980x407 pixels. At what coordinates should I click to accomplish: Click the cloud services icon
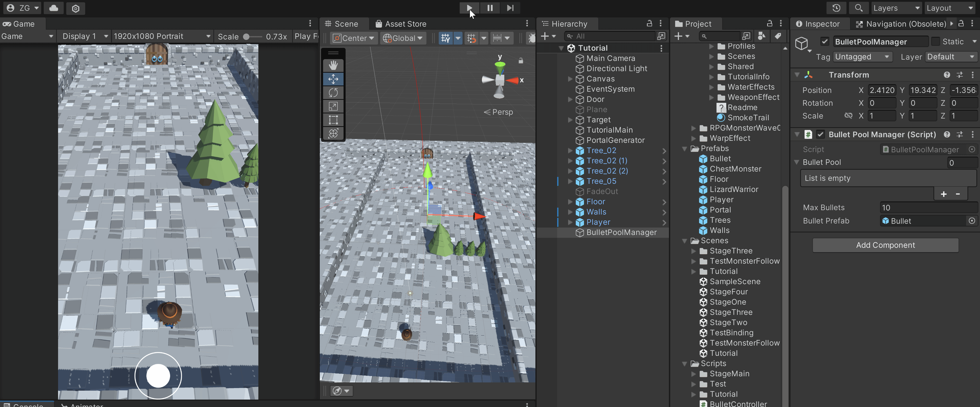(54, 8)
